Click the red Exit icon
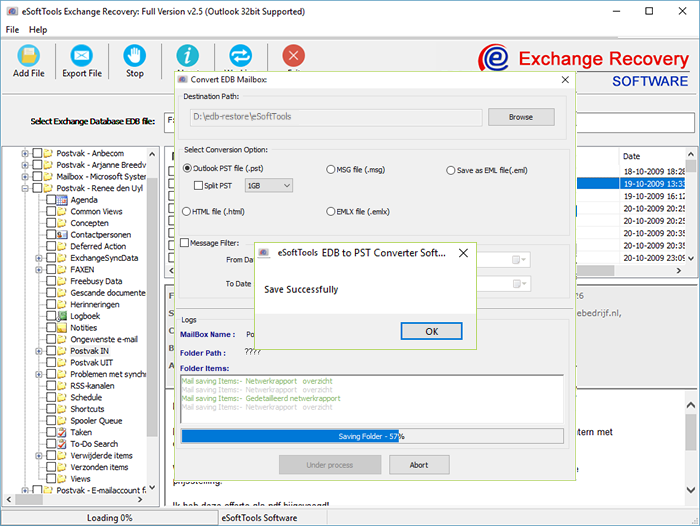This screenshot has width=700, height=526. (294, 56)
